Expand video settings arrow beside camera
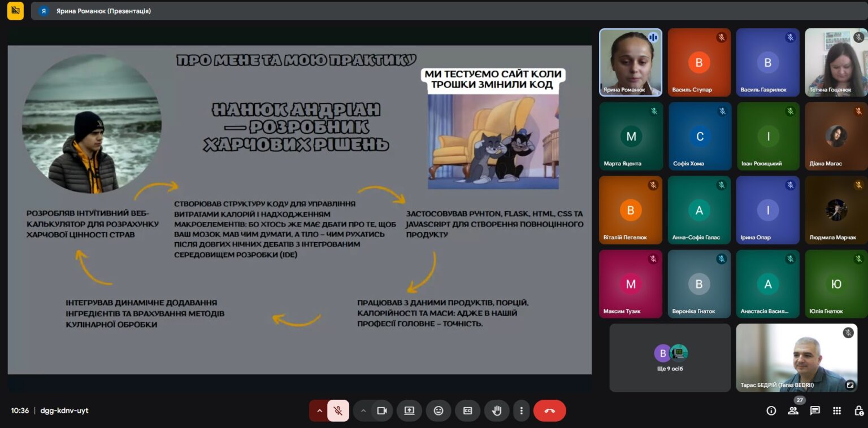 tap(363, 410)
